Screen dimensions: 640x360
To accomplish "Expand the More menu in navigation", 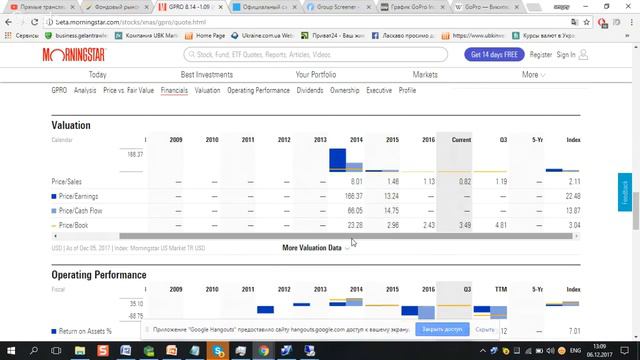I will [533, 75].
